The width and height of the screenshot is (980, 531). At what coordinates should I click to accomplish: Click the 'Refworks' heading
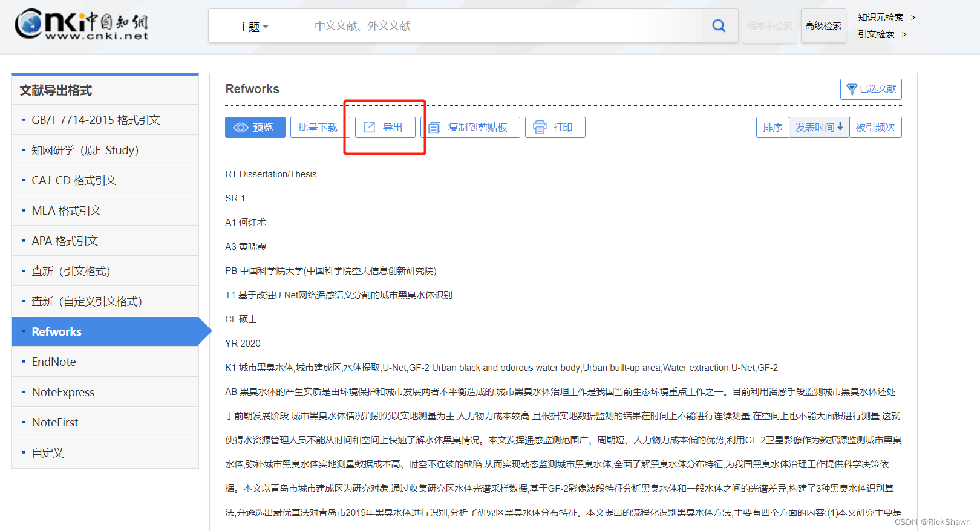click(x=252, y=89)
